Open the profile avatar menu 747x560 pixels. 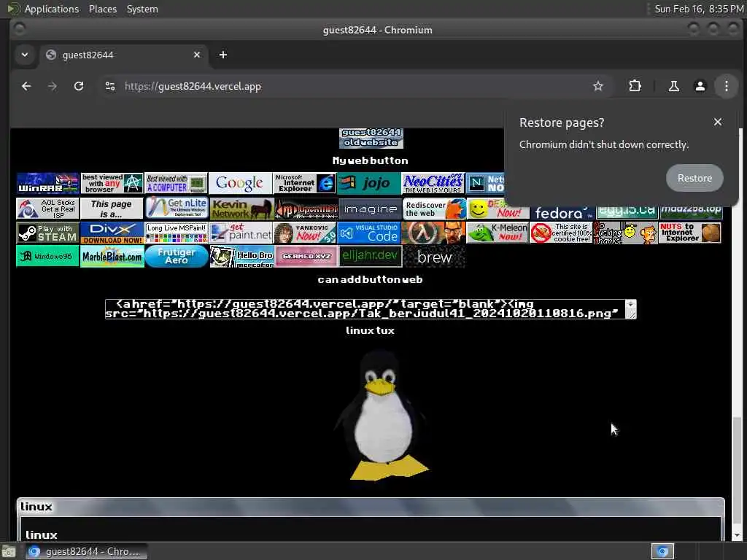700,86
